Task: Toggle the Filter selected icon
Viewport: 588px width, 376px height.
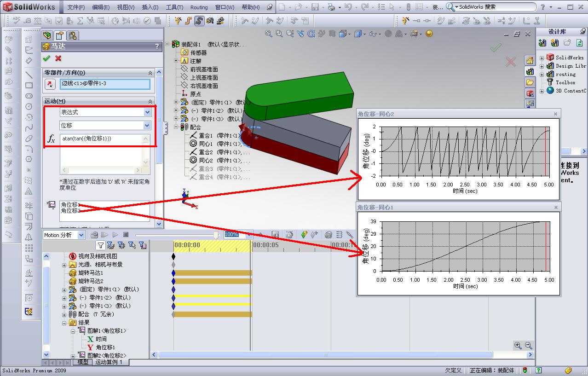Action: pos(132,245)
